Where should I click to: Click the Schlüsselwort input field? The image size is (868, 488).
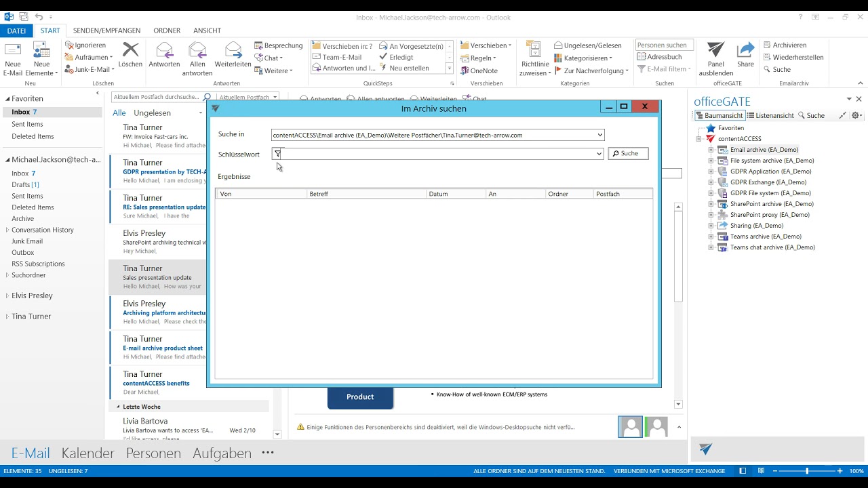(437, 154)
